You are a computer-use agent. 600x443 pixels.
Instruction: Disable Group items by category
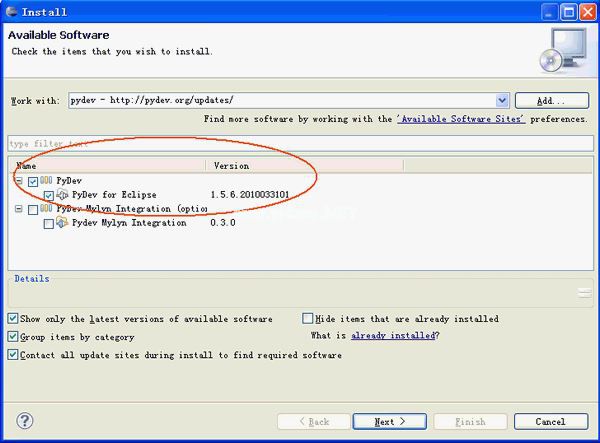click(13, 337)
